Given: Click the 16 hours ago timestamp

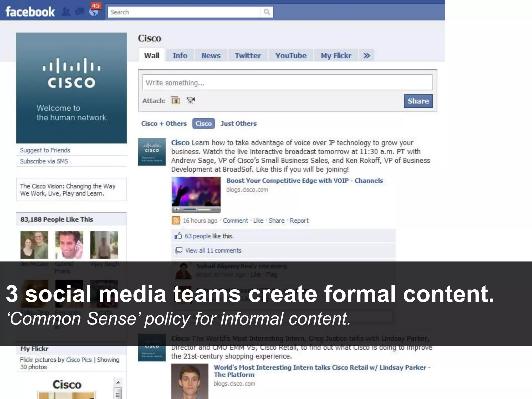Looking at the screenshot, I should 200,221.
